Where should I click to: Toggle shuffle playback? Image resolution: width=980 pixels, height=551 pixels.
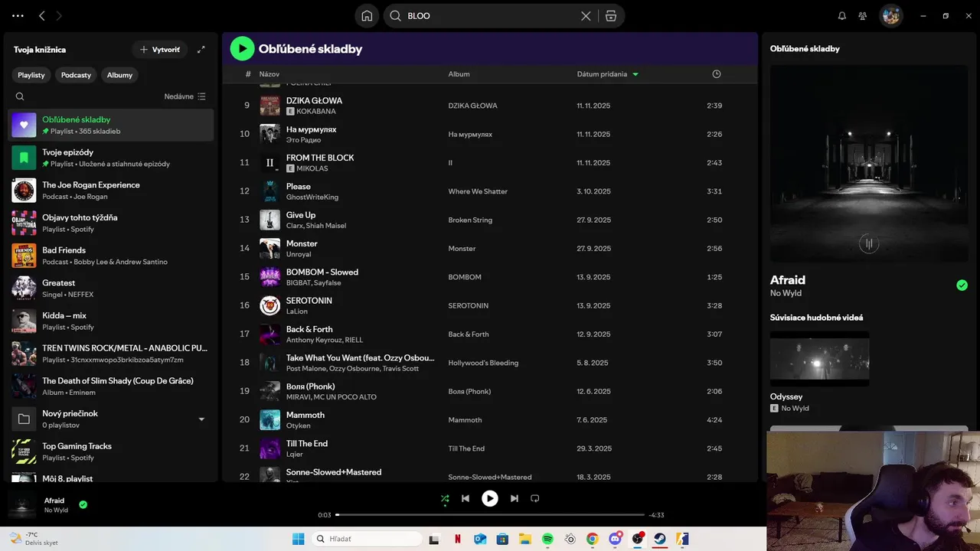pyautogui.click(x=445, y=498)
